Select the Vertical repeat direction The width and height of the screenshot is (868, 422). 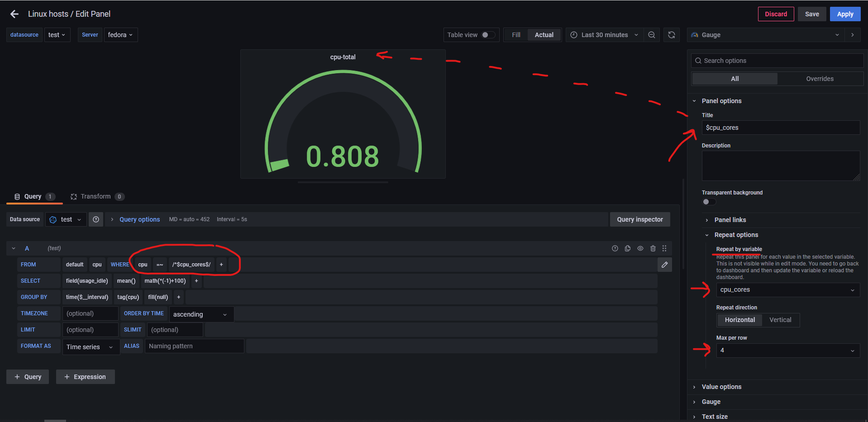(780, 320)
